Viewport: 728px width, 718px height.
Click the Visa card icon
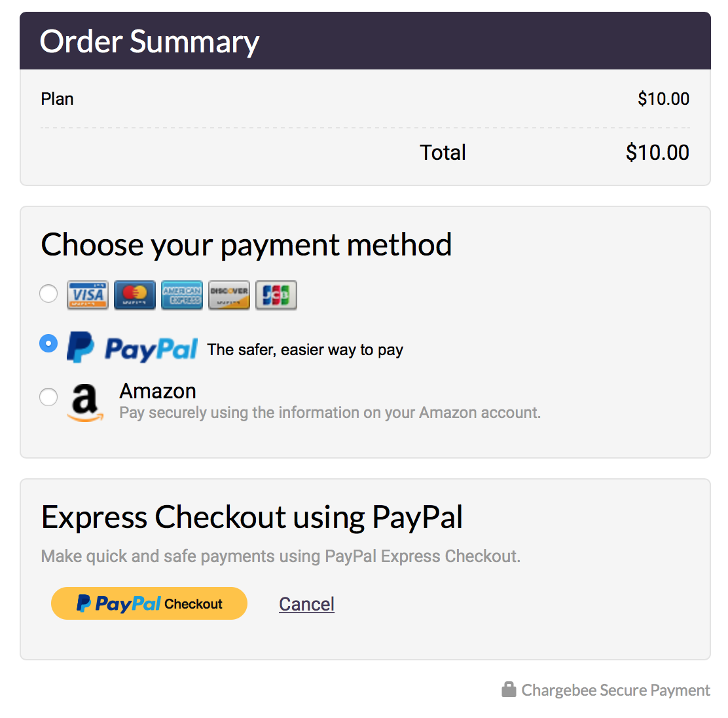pos(87,295)
